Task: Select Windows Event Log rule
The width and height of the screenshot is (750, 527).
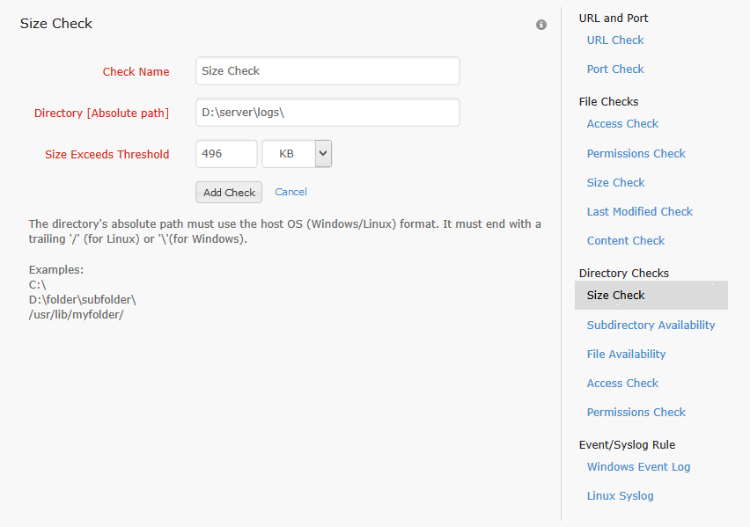Action: 638,467
